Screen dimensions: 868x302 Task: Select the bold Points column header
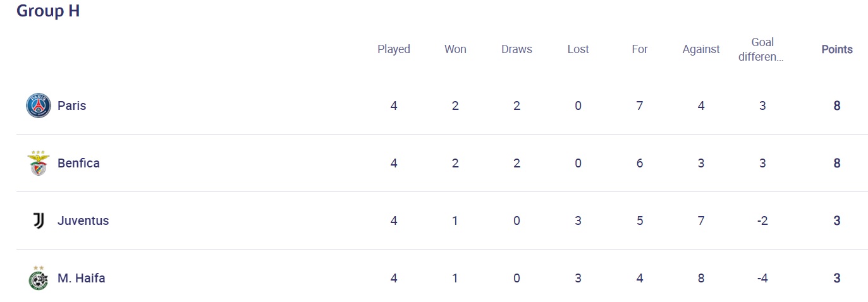(837, 49)
